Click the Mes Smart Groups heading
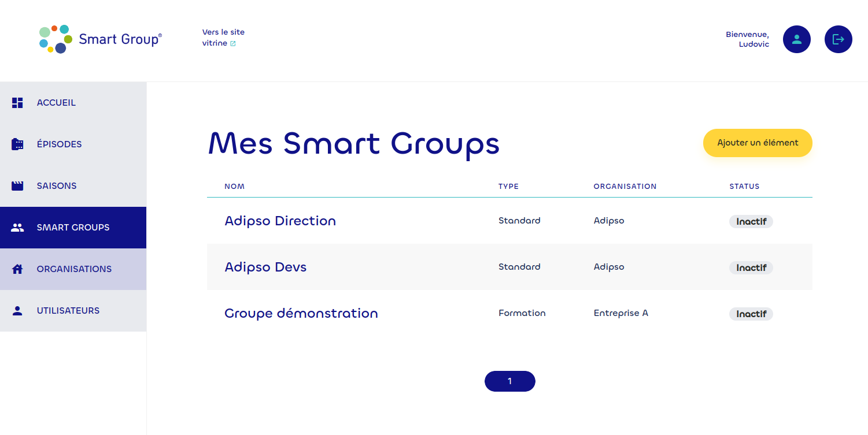The image size is (868, 435). (353, 144)
